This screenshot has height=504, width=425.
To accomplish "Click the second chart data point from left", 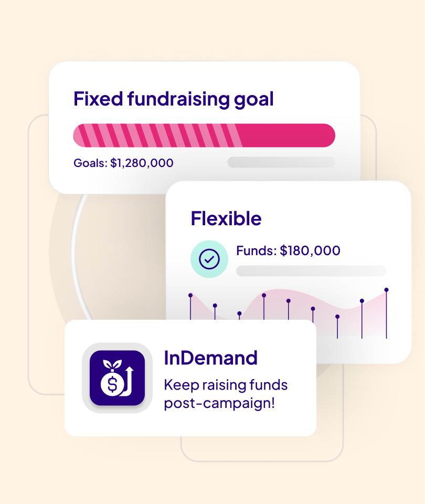I will point(215,306).
